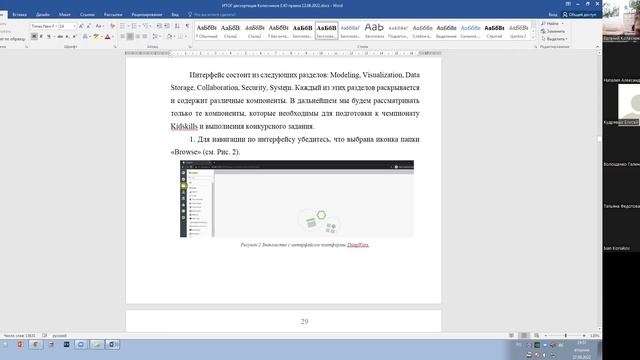Sort paragraph text icon
Viewport: 640px width, 360px height.
[177, 26]
